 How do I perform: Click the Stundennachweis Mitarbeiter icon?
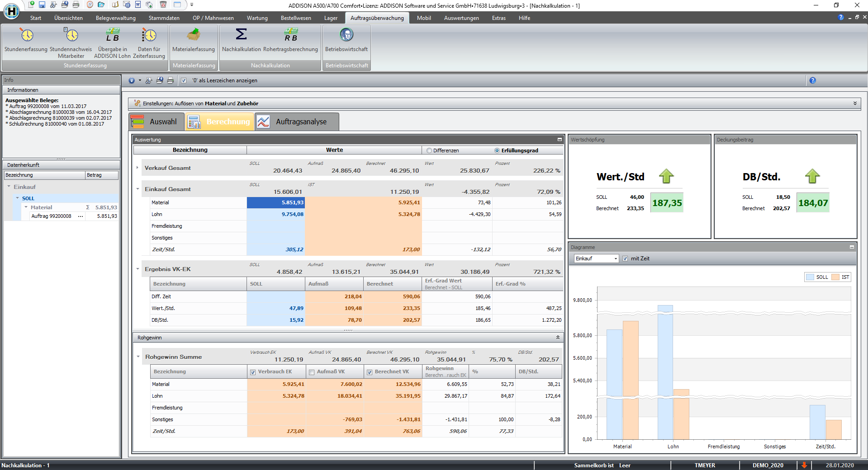pos(71,36)
